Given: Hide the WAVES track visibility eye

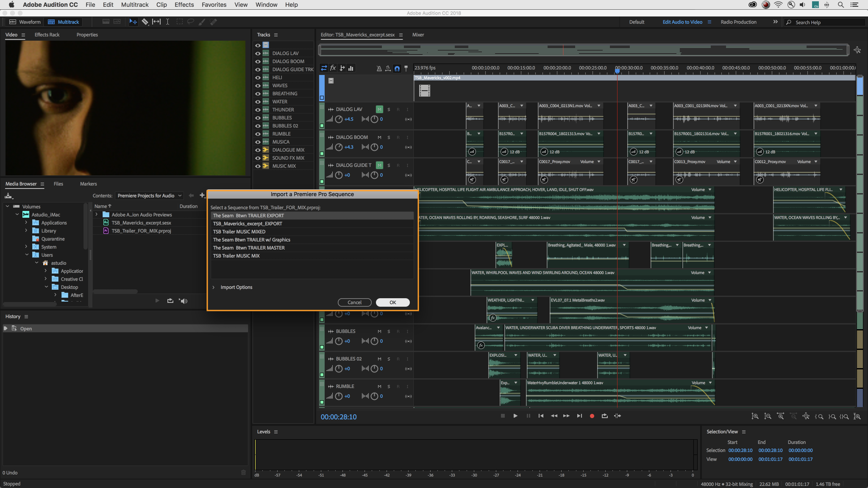Looking at the screenshot, I should tap(259, 85).
